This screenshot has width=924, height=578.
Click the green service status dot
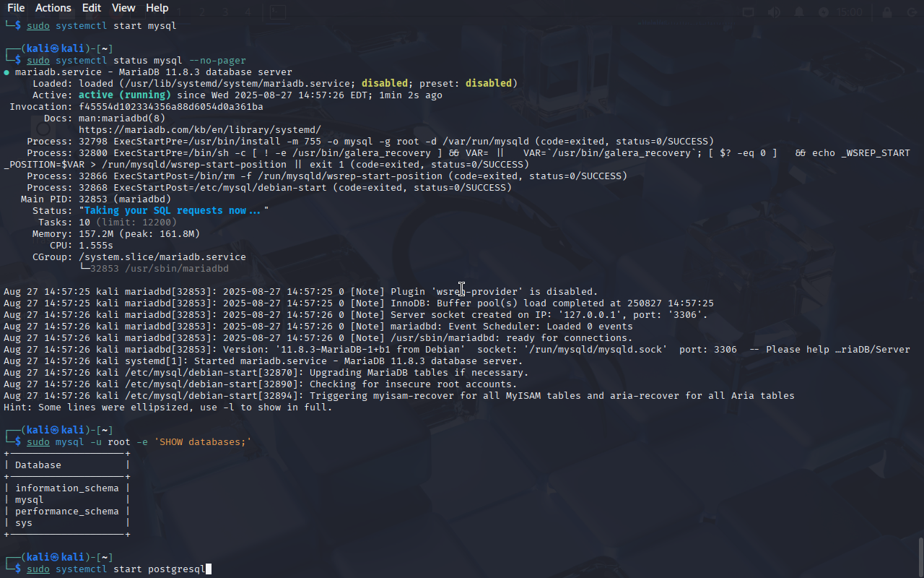(x=6, y=72)
